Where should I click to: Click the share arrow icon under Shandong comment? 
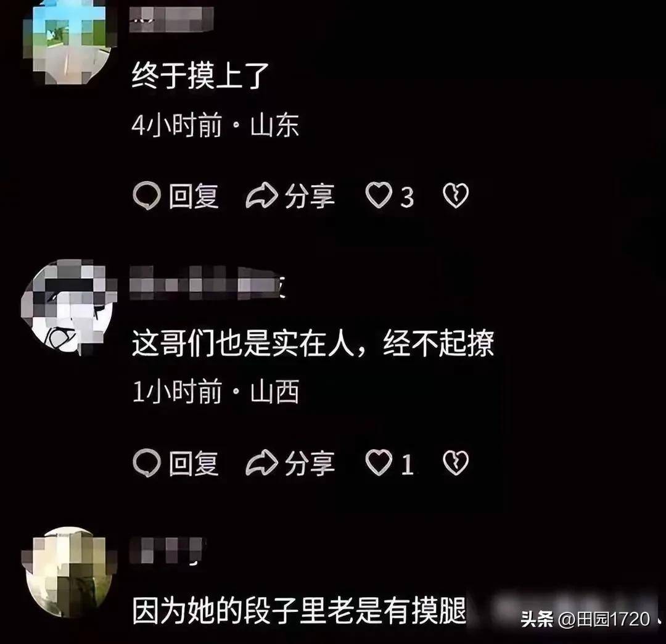(262, 196)
